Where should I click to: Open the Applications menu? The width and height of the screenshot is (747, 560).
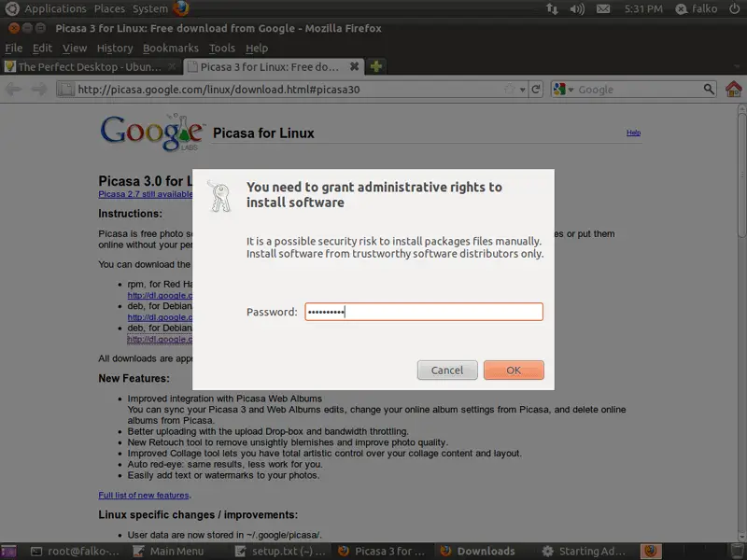[55, 8]
